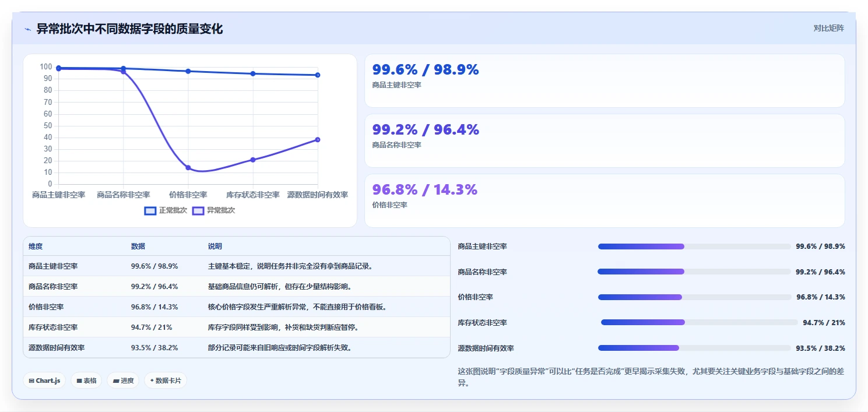Click the note starting with 库存字段同样受到影响
This screenshot has height=412, width=868.
click(x=283, y=328)
